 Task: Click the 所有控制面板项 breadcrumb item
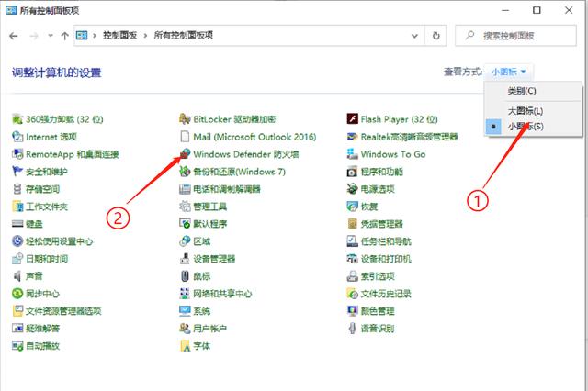tap(184, 35)
